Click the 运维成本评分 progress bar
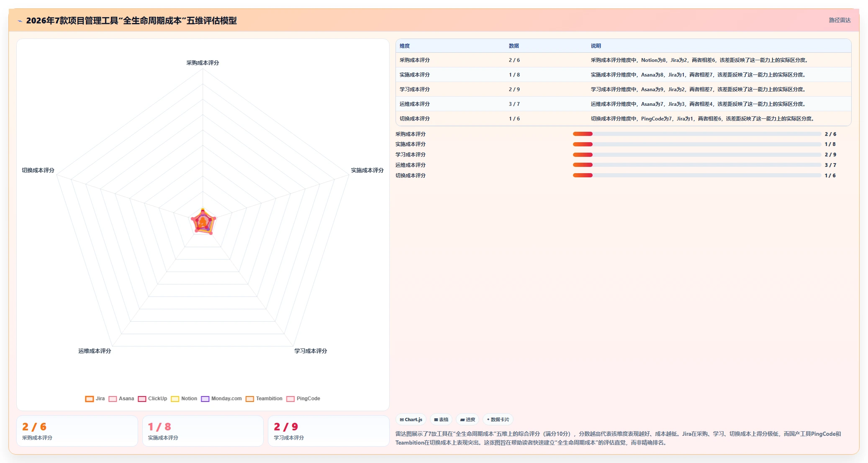This screenshot has height=463, width=868. point(697,165)
